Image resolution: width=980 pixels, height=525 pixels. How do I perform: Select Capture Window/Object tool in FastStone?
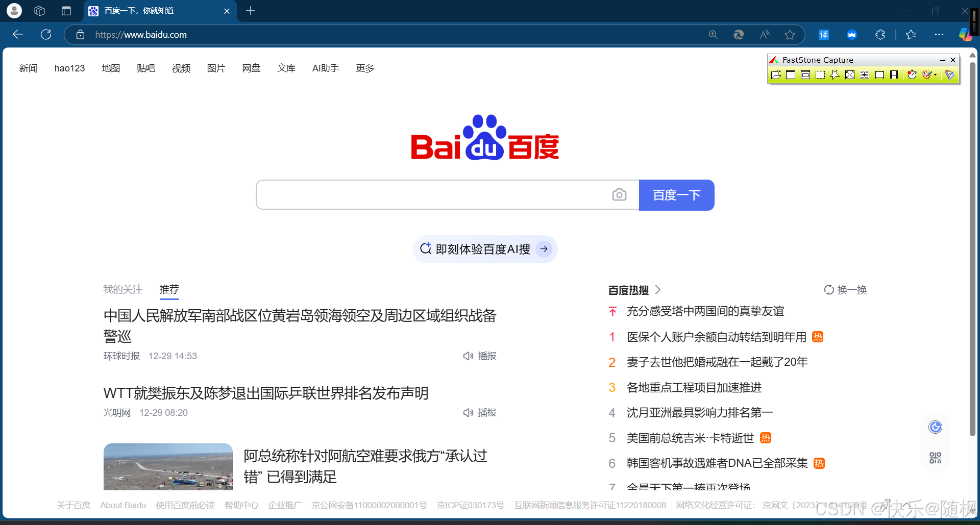click(805, 75)
